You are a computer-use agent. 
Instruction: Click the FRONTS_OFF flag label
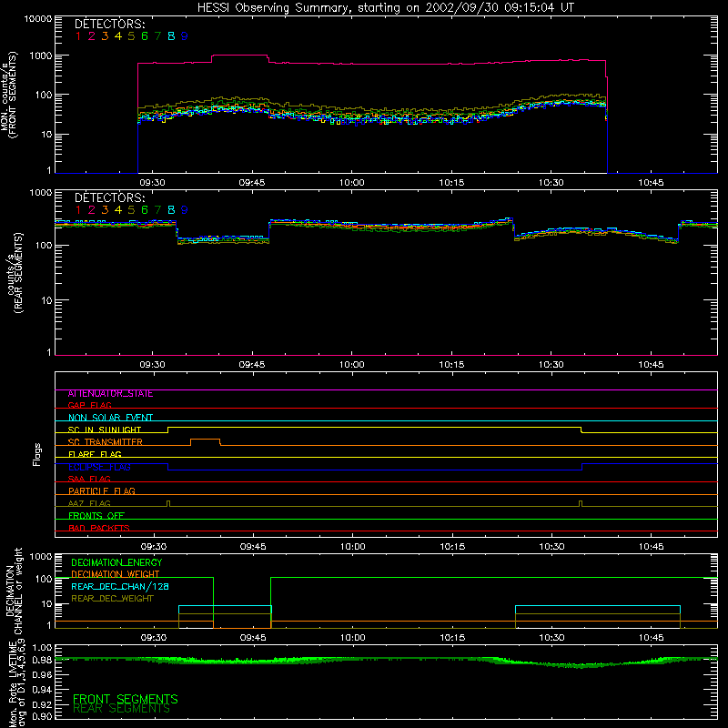[96, 515]
